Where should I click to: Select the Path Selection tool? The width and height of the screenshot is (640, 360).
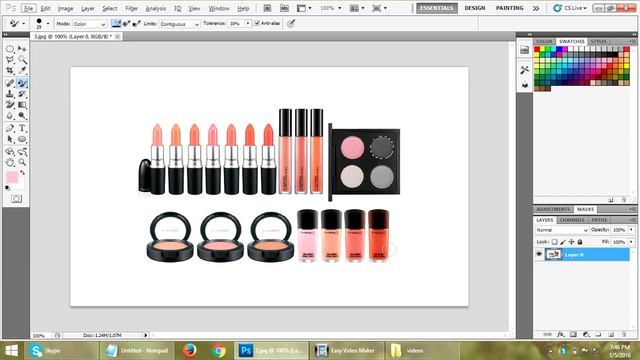[10, 139]
